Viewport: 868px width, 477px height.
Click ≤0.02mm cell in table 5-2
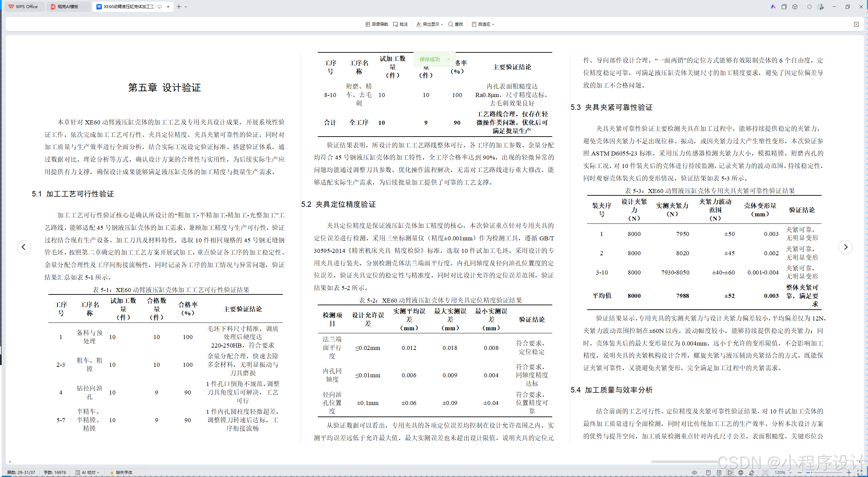tap(368, 348)
